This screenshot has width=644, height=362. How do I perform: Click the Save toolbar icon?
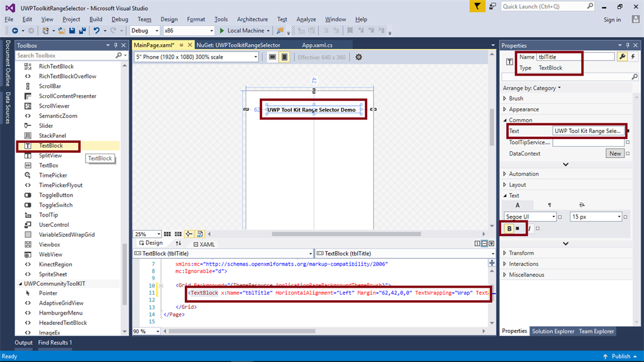(72, 30)
